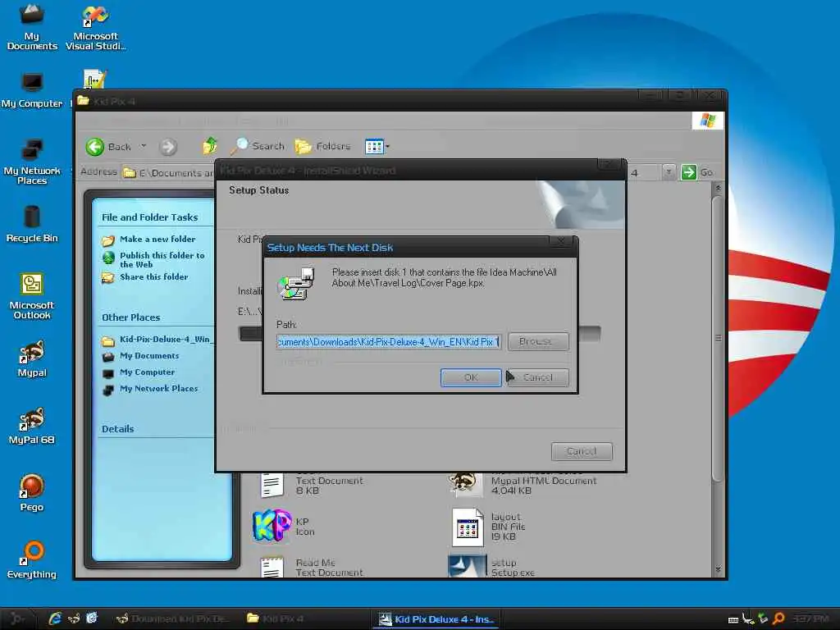840x630 pixels.
Task: Open My Network Places in Other Places
Action: (158, 388)
